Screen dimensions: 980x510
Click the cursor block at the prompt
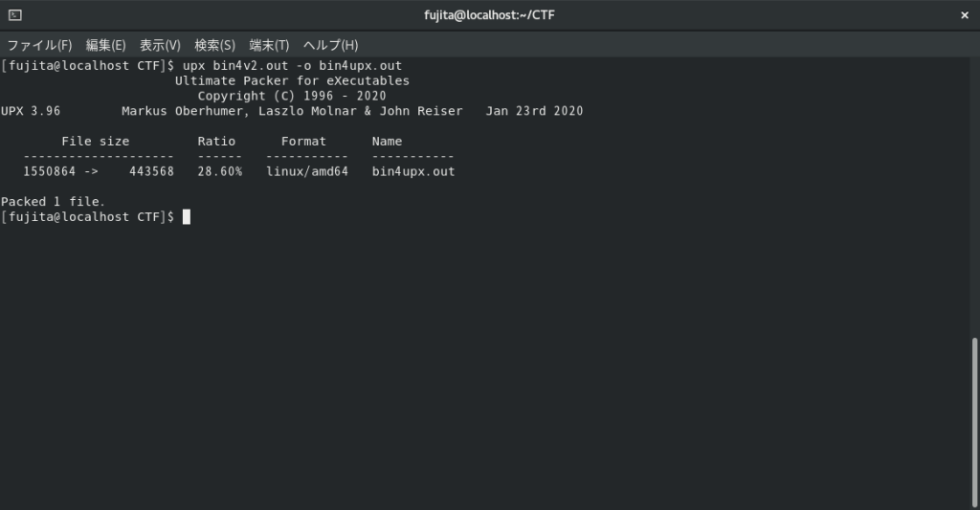[x=187, y=217]
